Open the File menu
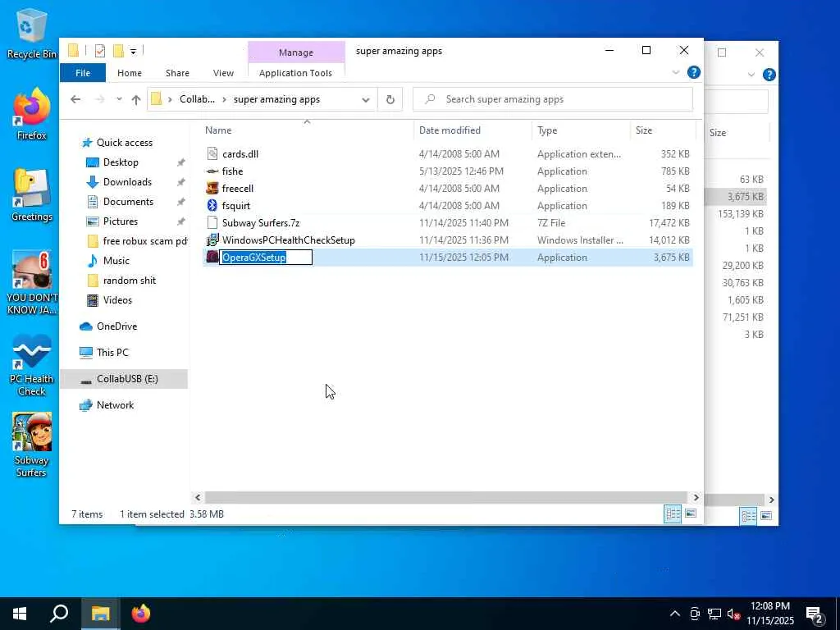Image resolution: width=840 pixels, height=630 pixels. [83, 73]
